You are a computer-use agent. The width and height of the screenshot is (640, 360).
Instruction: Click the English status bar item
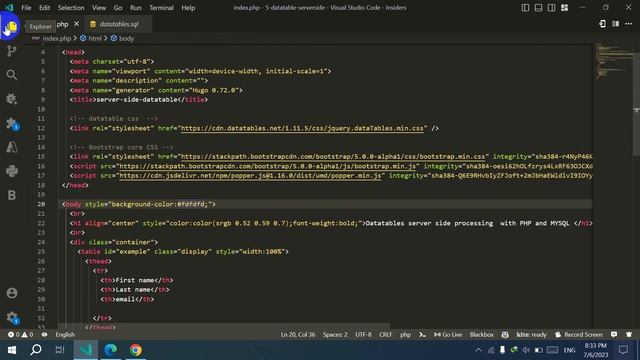pyautogui.click(x=65, y=334)
